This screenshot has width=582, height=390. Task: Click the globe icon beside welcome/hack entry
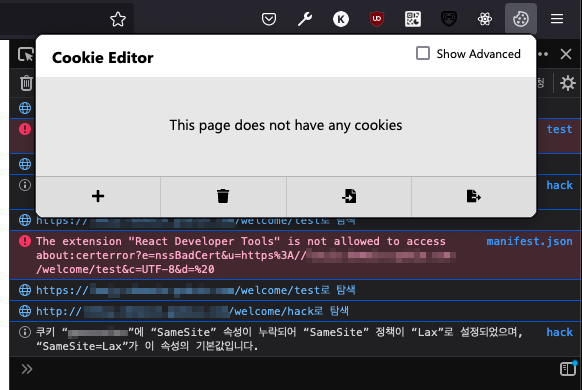coord(25,311)
